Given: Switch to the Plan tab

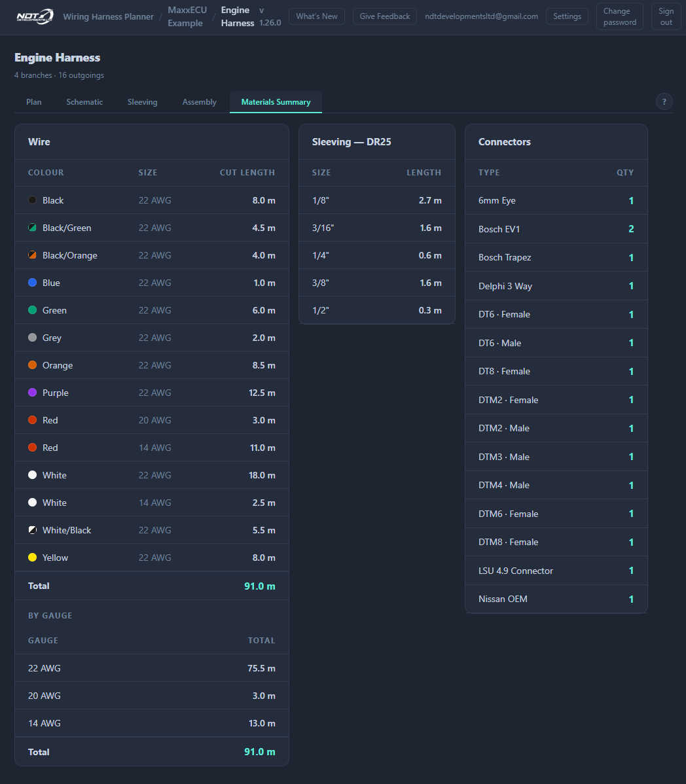Looking at the screenshot, I should pyautogui.click(x=34, y=102).
